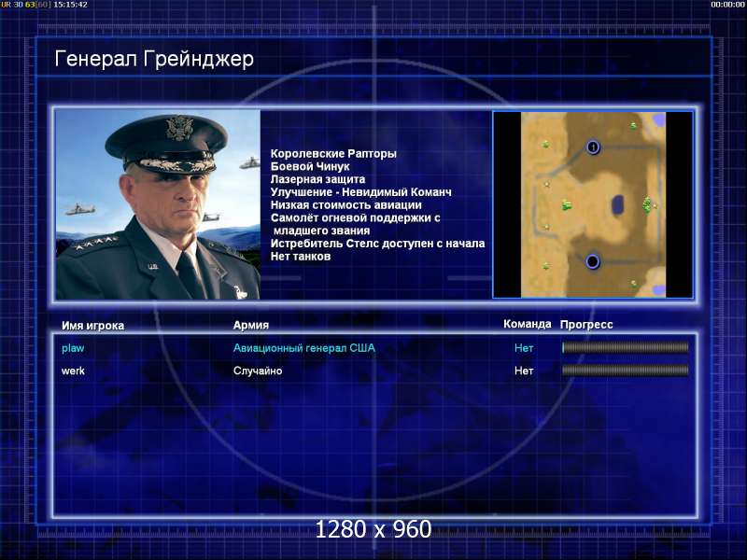747x560 pixels.
Task: Click the 'Лазерная защита' ability line
Action: (x=317, y=179)
